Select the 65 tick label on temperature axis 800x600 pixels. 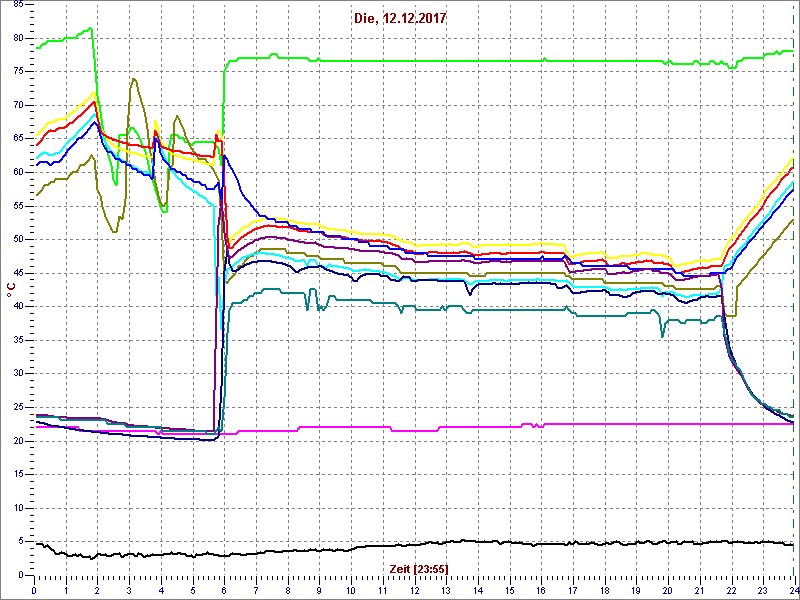(17, 139)
